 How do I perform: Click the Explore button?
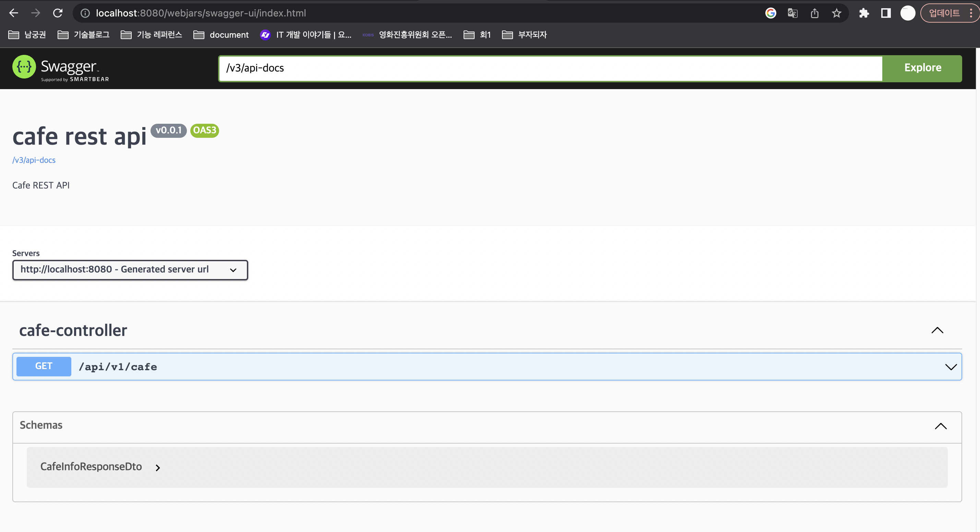tap(922, 68)
